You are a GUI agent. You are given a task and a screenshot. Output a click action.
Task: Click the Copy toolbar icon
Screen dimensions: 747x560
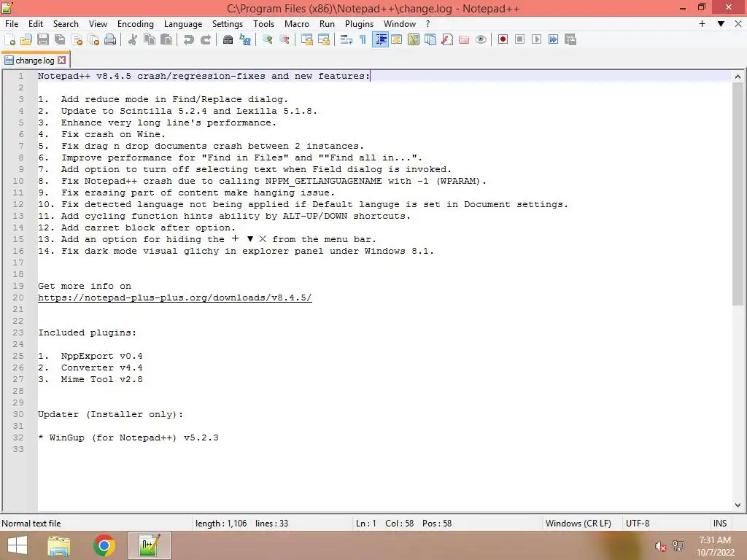pyautogui.click(x=149, y=39)
